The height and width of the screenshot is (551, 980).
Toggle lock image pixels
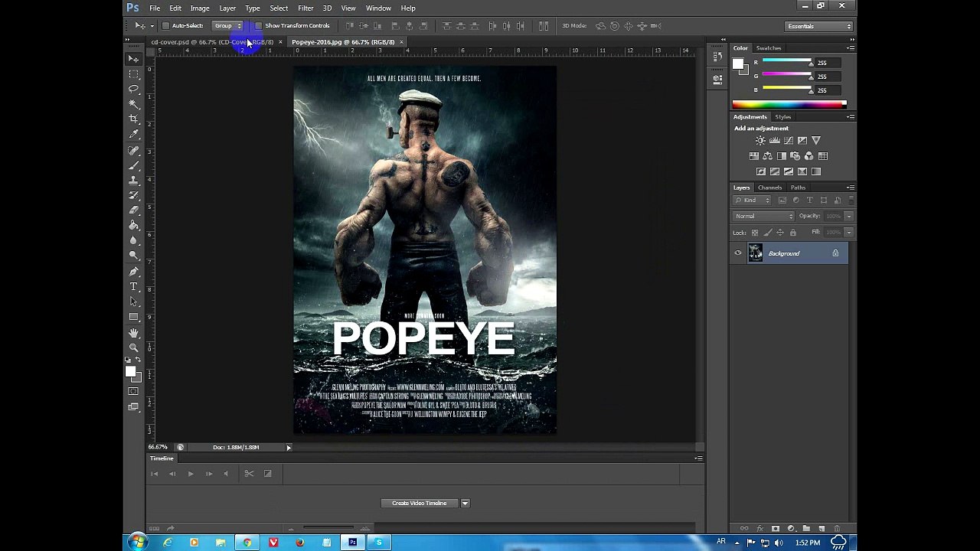tap(768, 233)
